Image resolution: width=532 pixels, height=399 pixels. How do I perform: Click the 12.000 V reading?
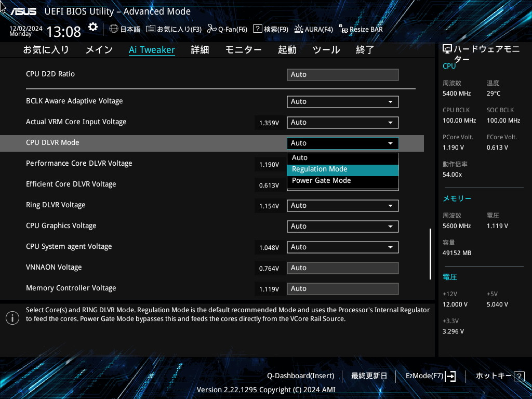point(455,304)
